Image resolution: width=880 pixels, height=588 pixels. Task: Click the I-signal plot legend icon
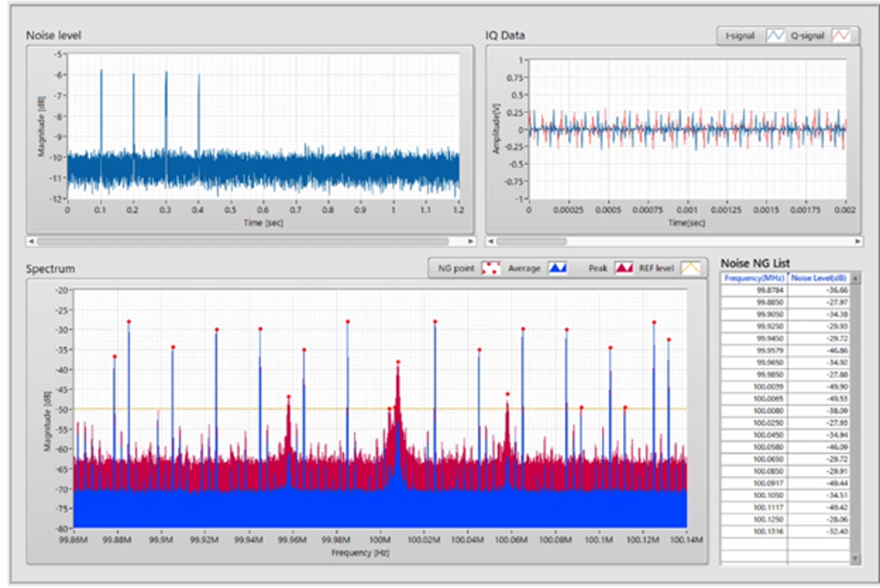point(776,36)
